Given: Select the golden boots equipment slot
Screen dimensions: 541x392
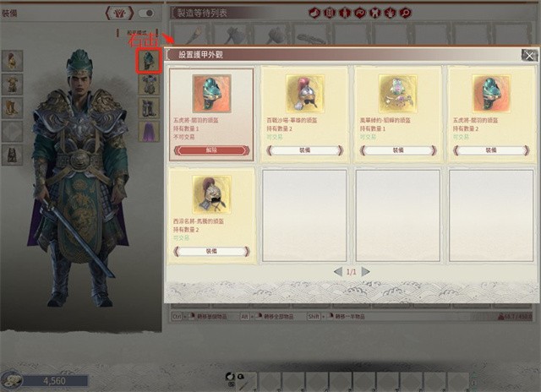Looking at the screenshot, I should 12,108.
